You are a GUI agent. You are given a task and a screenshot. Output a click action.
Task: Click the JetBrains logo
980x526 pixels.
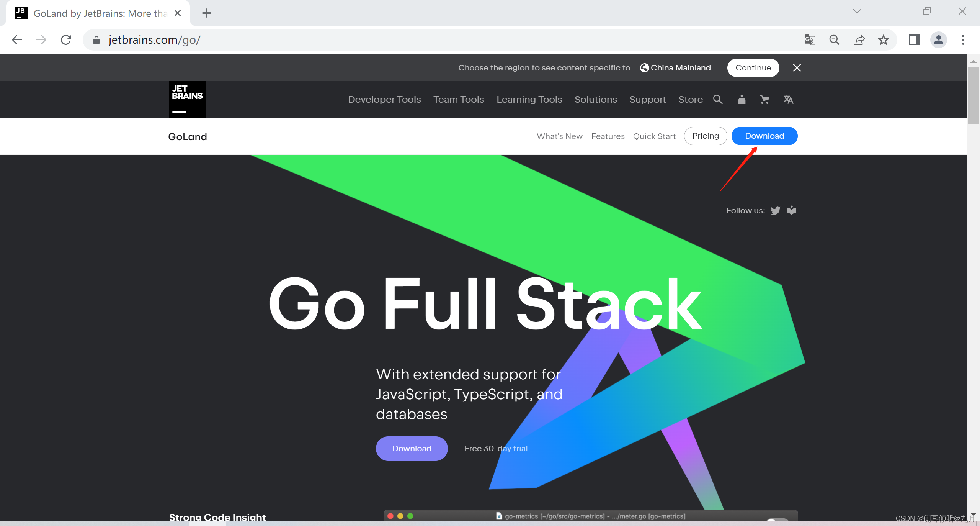tap(187, 99)
